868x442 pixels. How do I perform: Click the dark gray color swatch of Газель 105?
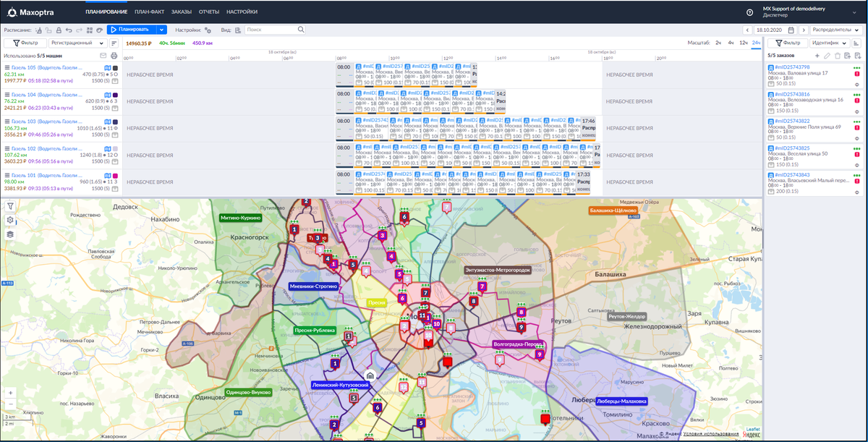click(115, 68)
